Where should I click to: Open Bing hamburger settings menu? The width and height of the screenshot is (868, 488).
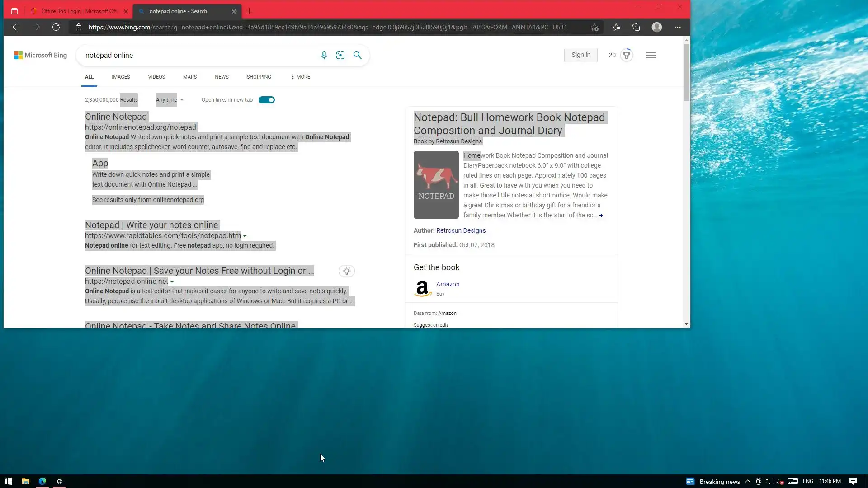coord(651,55)
